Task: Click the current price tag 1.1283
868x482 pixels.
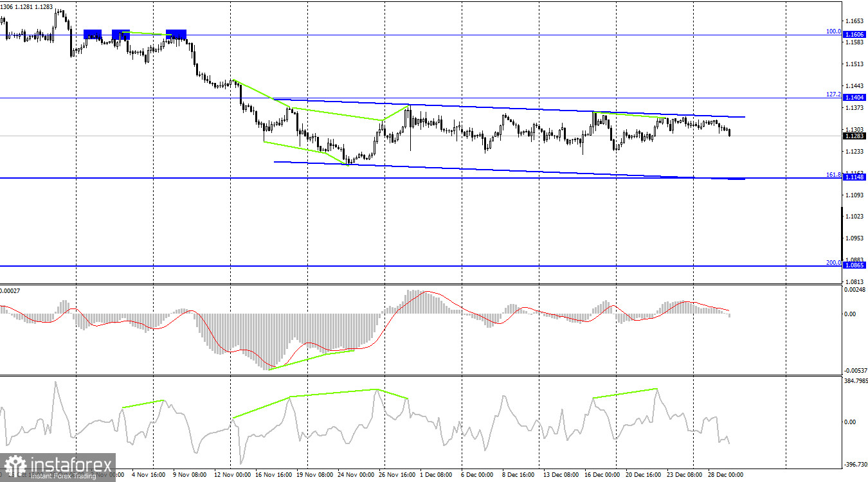Action: pos(854,136)
